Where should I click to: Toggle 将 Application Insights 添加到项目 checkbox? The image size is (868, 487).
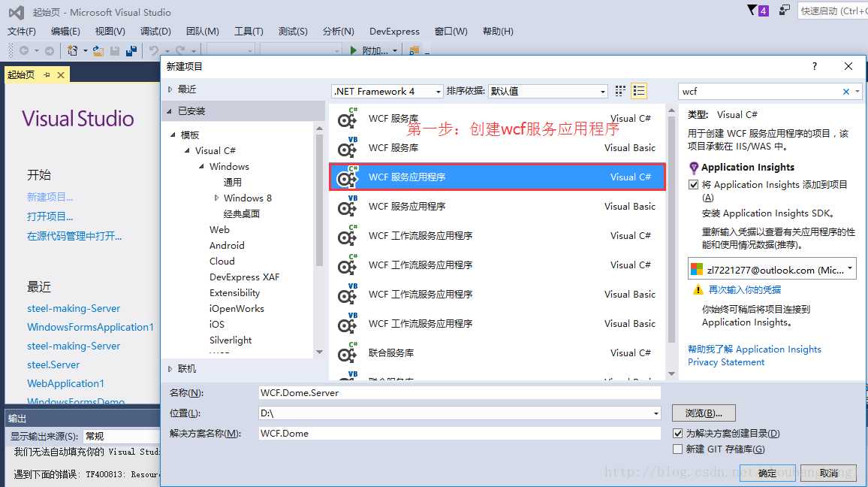tap(693, 184)
